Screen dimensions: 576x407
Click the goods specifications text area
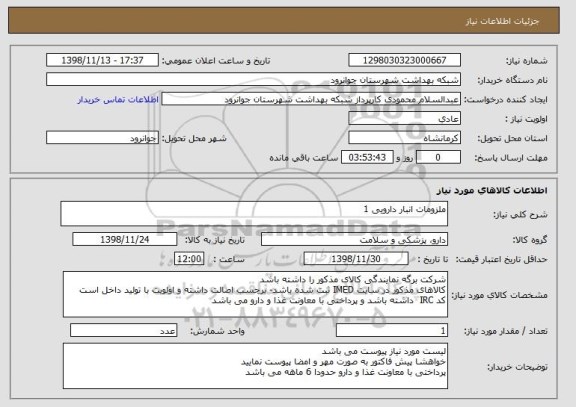(x=255, y=294)
